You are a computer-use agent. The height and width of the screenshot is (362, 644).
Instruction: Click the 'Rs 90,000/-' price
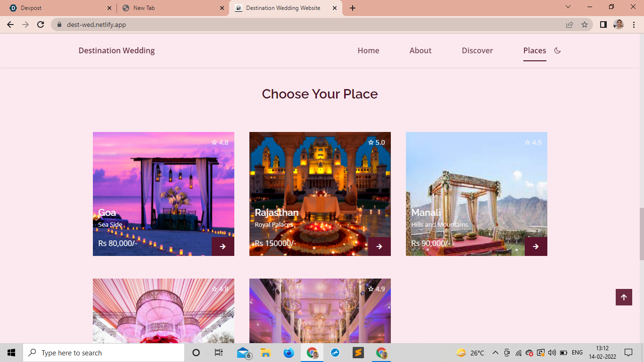431,243
